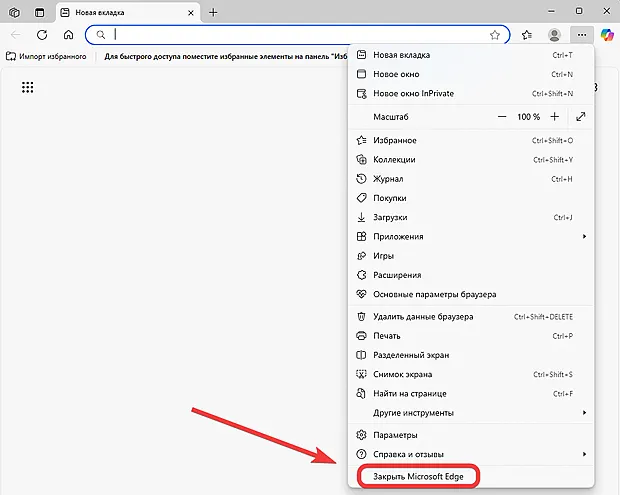Select Снимок экрана menu entry
Image resolution: width=620 pixels, height=495 pixels.
click(x=471, y=374)
